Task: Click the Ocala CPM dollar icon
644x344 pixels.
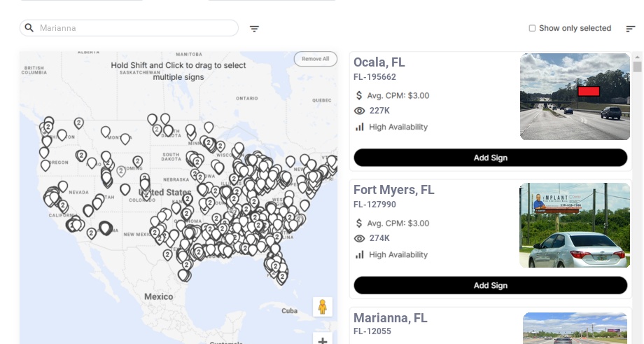Action: click(x=360, y=95)
